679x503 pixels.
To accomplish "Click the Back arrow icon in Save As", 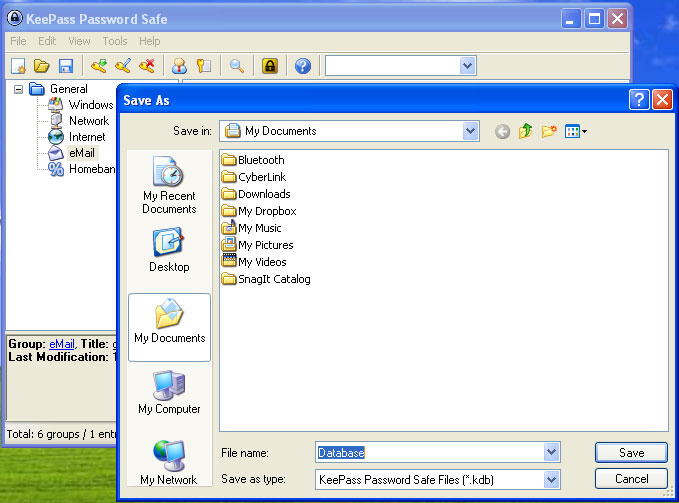I will [x=502, y=131].
